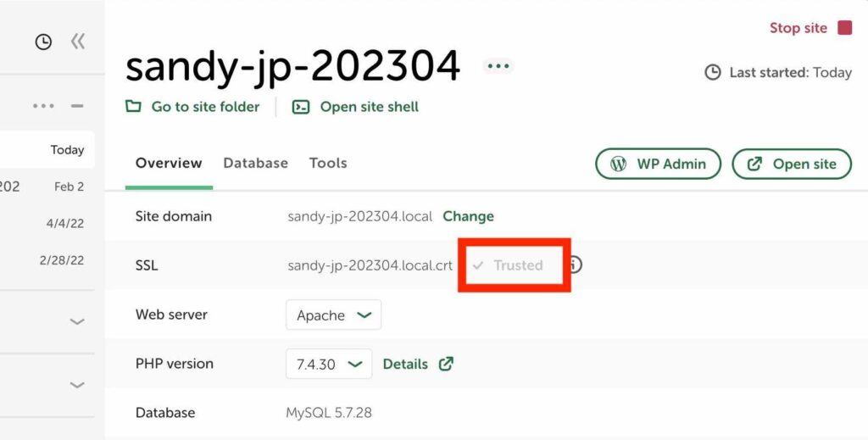The width and height of the screenshot is (868, 440).
Task: Click the sandy-jp-202304.local.crt certificate text
Action: [370, 265]
